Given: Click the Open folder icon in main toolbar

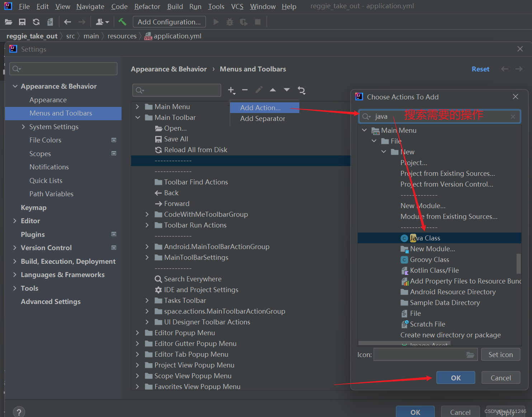Looking at the screenshot, I should [x=9, y=22].
